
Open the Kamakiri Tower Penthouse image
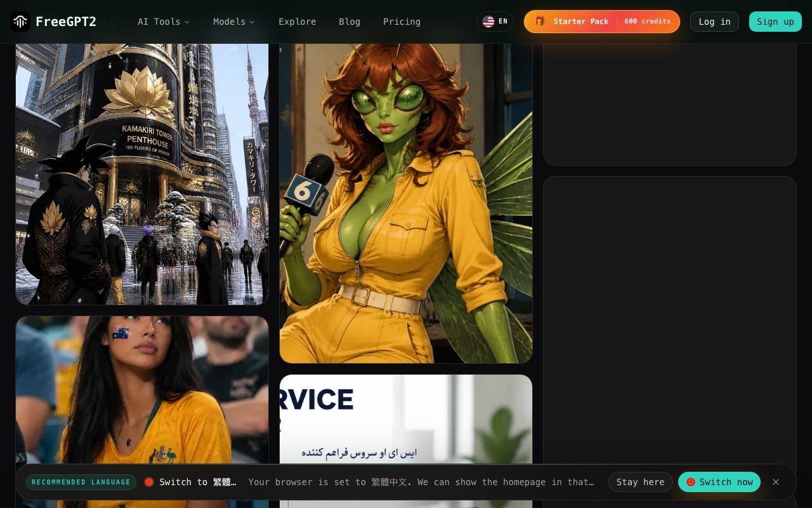coord(142,174)
